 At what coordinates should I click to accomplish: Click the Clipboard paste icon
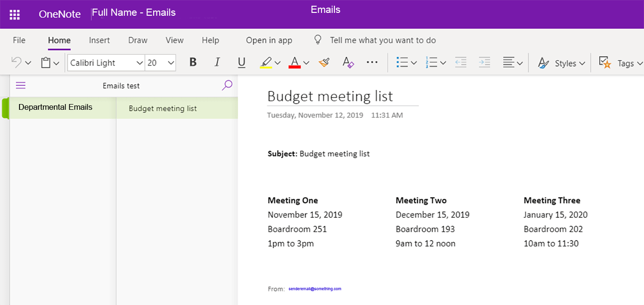coord(46,63)
